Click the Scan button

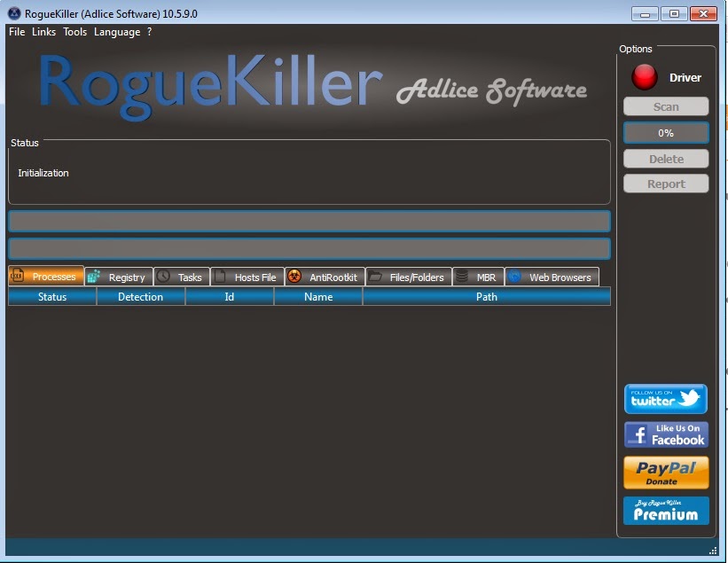(x=666, y=106)
